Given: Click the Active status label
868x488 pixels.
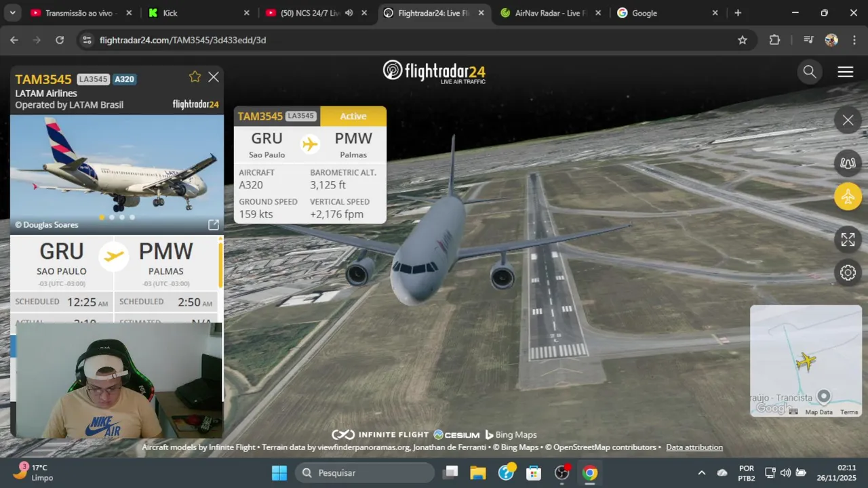Looking at the screenshot, I should tap(353, 116).
